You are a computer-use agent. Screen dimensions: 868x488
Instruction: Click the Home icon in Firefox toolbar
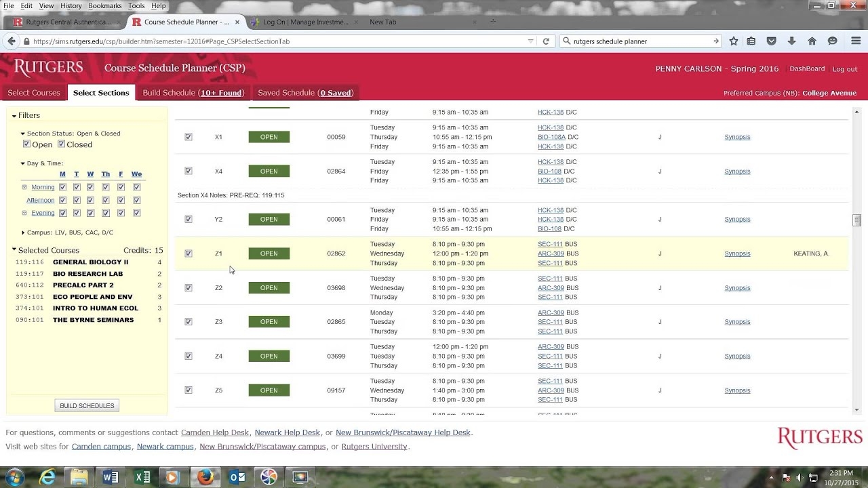(x=812, y=41)
